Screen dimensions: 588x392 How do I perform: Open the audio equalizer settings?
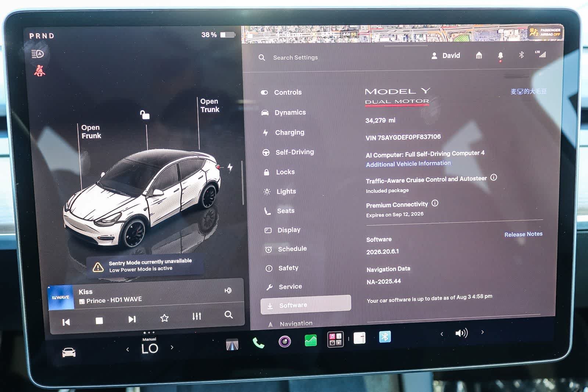click(197, 316)
